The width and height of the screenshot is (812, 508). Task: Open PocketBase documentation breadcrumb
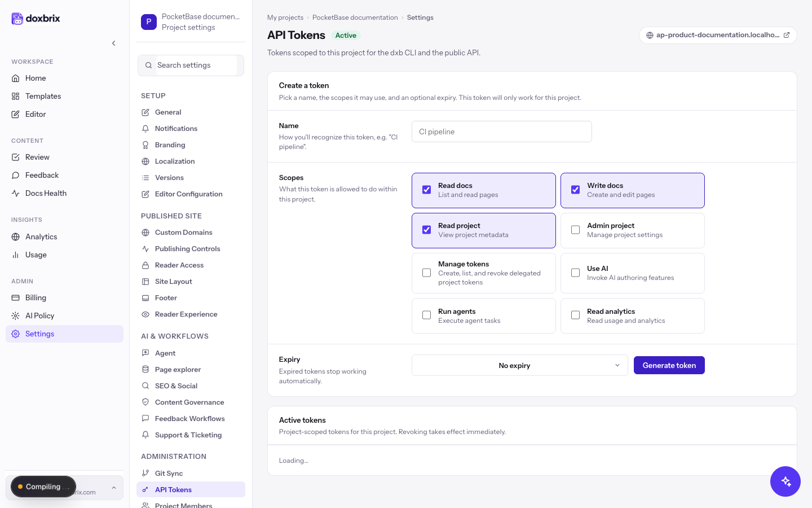355,17
